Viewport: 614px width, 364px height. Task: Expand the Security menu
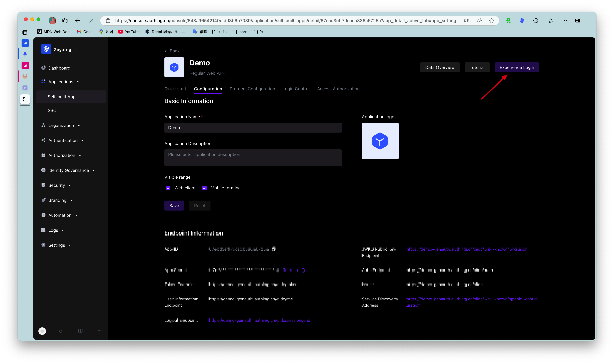tap(57, 185)
